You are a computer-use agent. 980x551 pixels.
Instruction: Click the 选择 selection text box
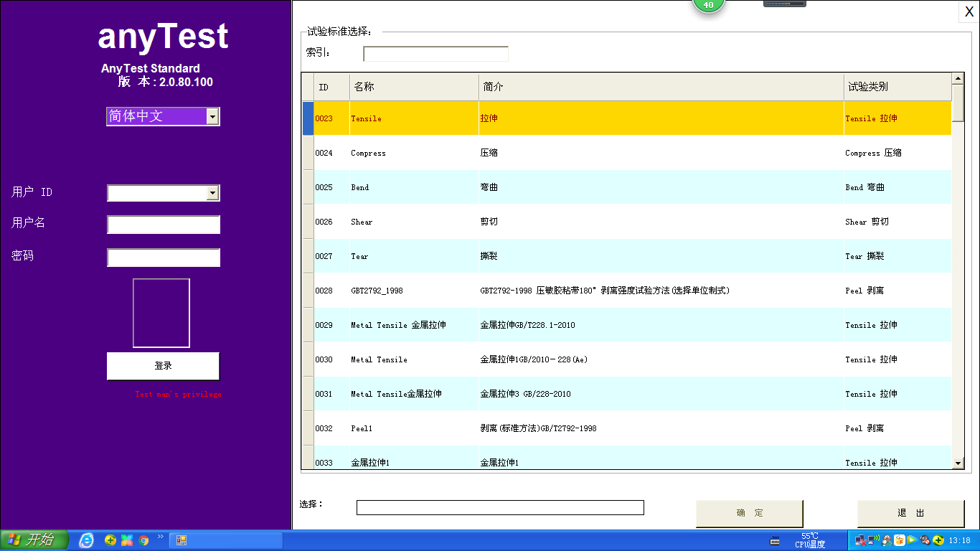pos(500,507)
